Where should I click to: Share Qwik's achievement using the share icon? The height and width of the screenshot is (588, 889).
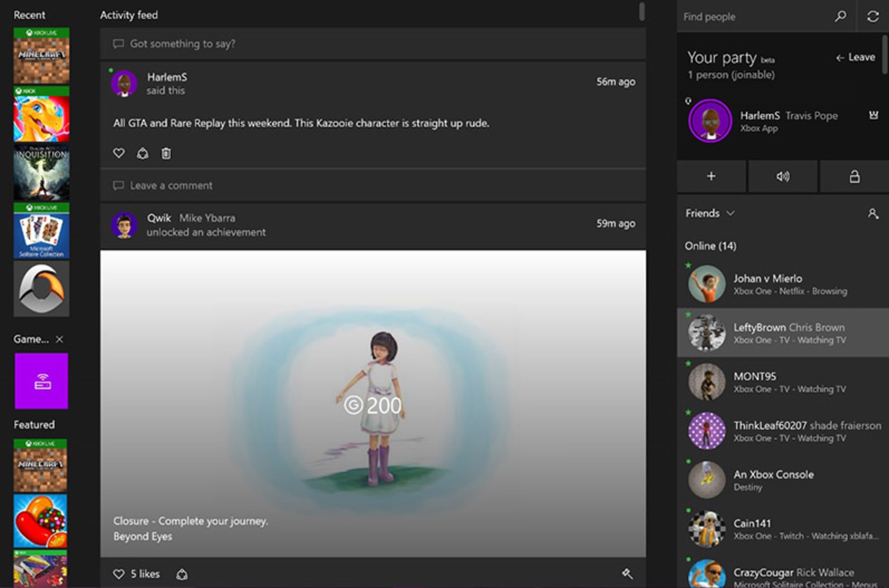click(182, 574)
